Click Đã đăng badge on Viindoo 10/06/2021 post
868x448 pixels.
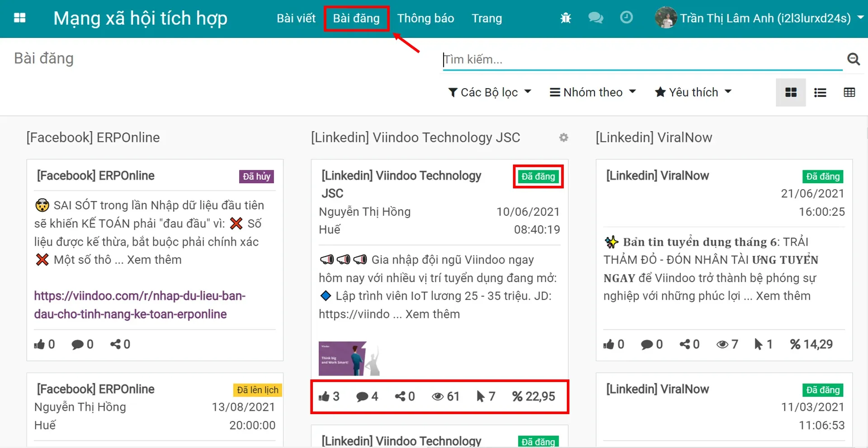[538, 177]
